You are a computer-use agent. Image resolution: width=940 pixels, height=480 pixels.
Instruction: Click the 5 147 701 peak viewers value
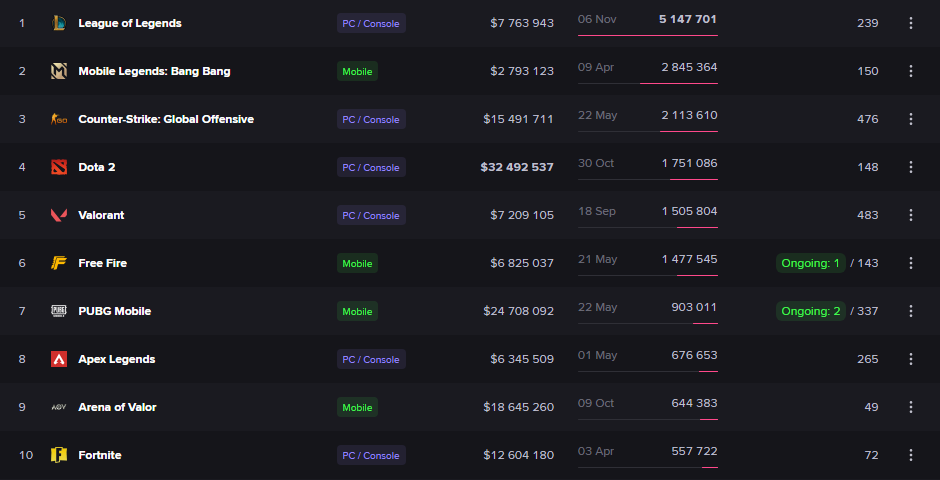point(688,19)
